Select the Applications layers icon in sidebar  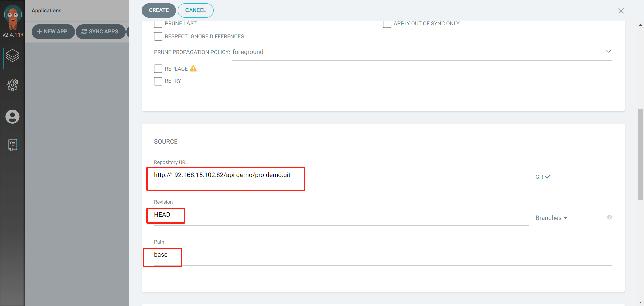[12, 56]
